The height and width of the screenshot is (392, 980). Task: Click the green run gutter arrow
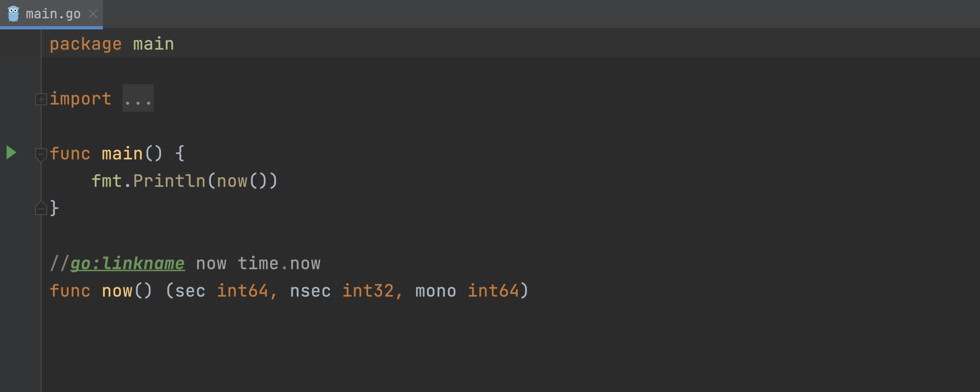click(12, 153)
